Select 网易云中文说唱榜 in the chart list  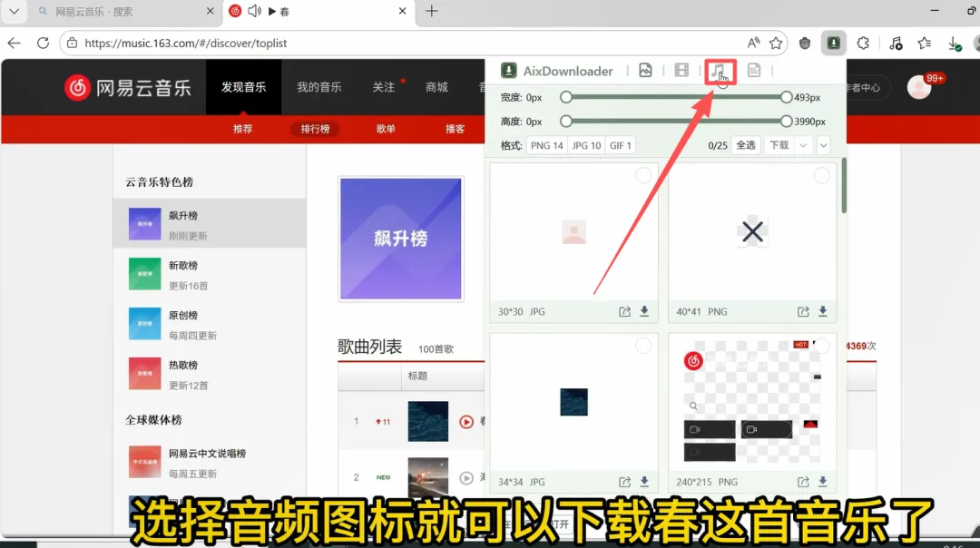(210, 463)
